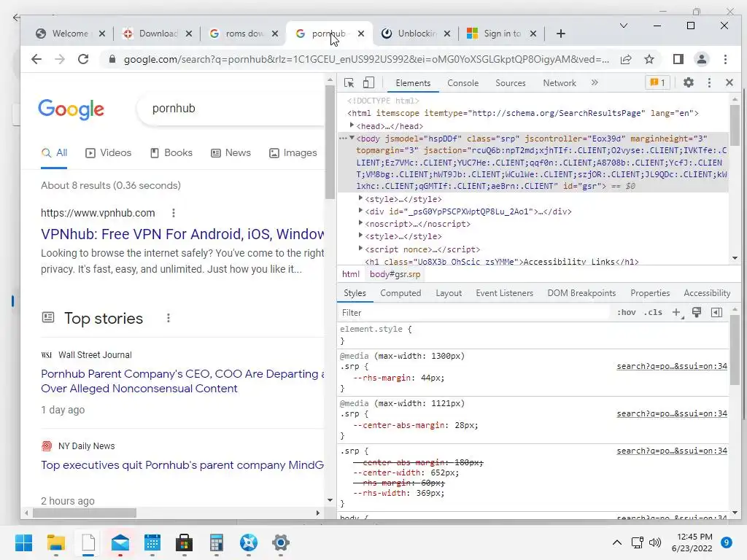The image size is (747, 560).
Task: Click the DevTools issues badge showing 1
Action: click(x=657, y=82)
